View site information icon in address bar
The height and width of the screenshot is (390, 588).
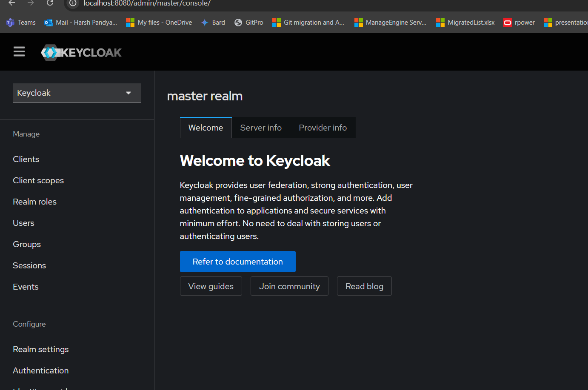[73, 3]
